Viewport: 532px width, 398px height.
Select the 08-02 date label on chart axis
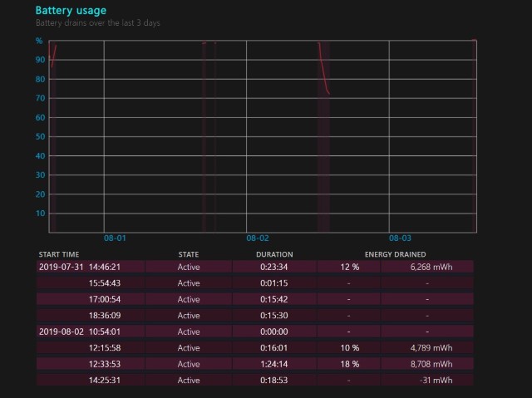[x=258, y=238]
